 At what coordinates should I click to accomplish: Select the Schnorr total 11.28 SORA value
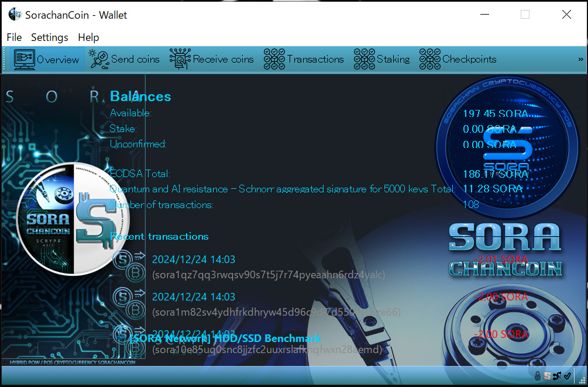click(493, 188)
